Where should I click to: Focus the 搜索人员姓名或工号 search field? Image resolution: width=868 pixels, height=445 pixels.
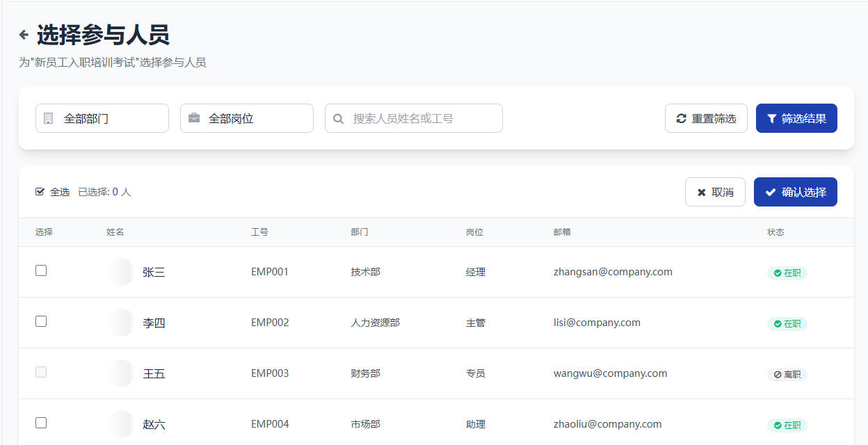421,118
